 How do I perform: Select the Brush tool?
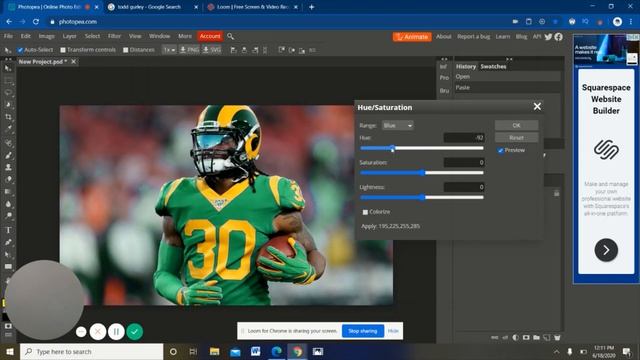pos(8,155)
